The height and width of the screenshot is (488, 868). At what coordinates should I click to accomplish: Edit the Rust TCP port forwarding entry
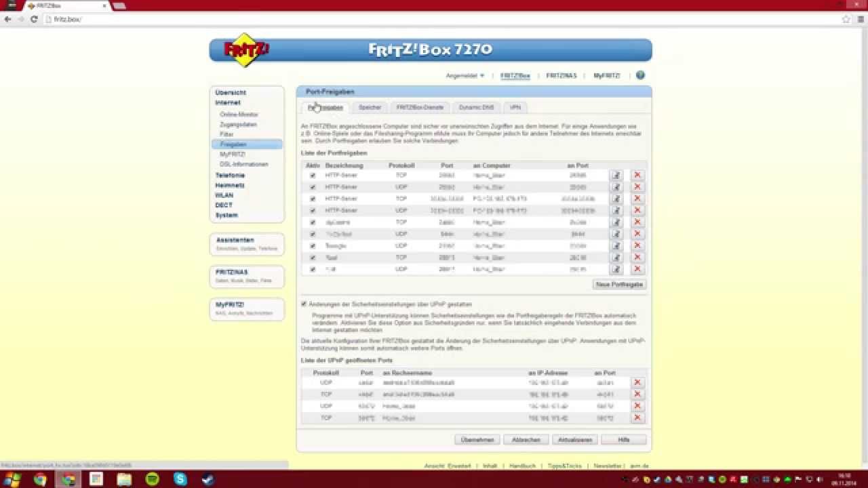click(616, 258)
